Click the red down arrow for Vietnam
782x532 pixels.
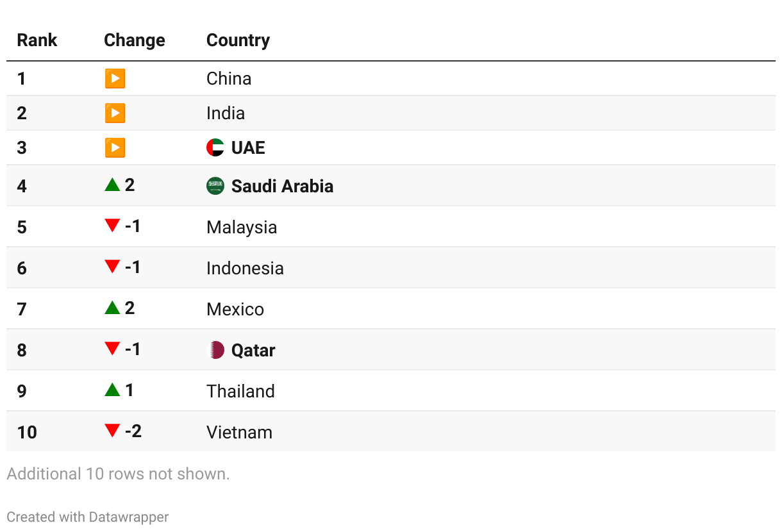(x=112, y=431)
